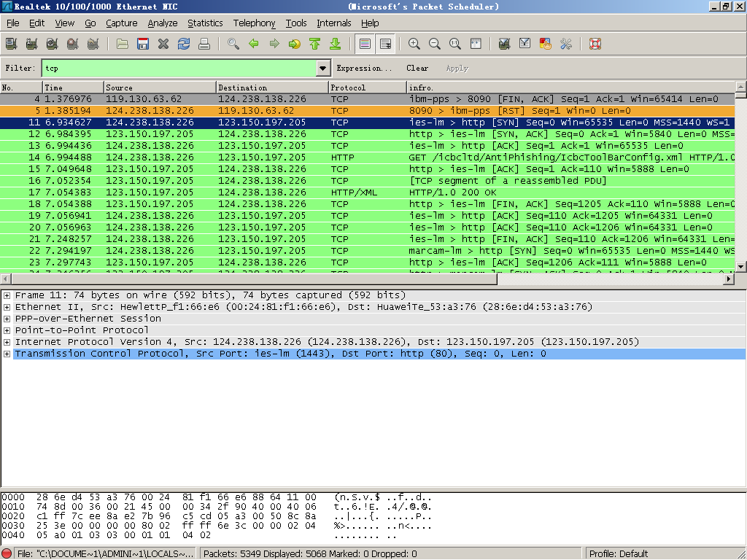Image resolution: width=747 pixels, height=560 pixels.
Task: Print packets printer icon
Action: (x=204, y=44)
